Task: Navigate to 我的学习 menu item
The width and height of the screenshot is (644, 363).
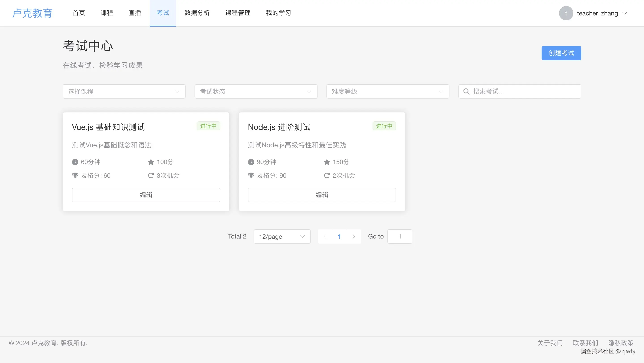Action: [278, 13]
